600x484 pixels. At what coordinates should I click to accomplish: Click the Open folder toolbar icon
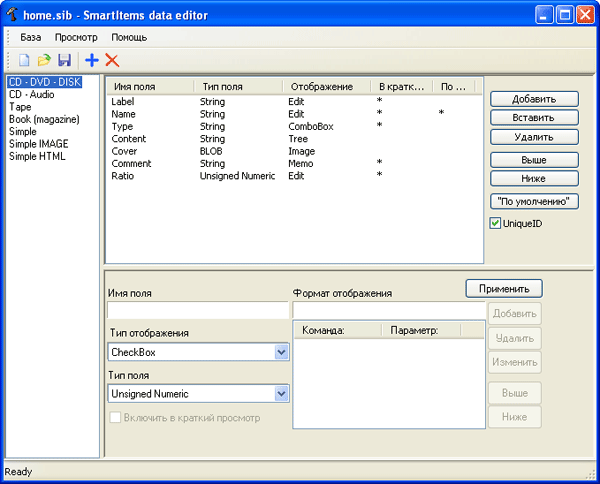point(44,61)
